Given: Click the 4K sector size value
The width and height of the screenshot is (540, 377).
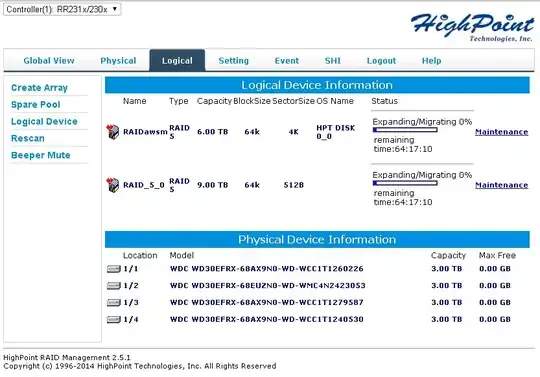Looking at the screenshot, I should 293,132.
